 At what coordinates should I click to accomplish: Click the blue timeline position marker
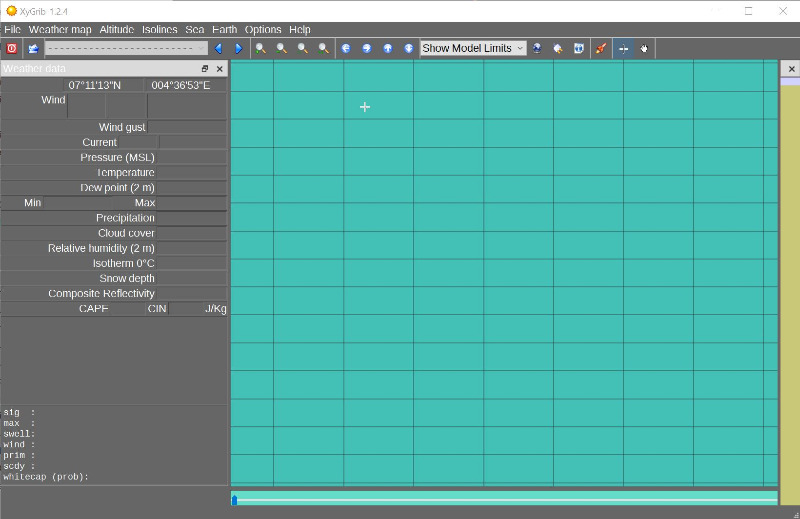[x=234, y=500]
